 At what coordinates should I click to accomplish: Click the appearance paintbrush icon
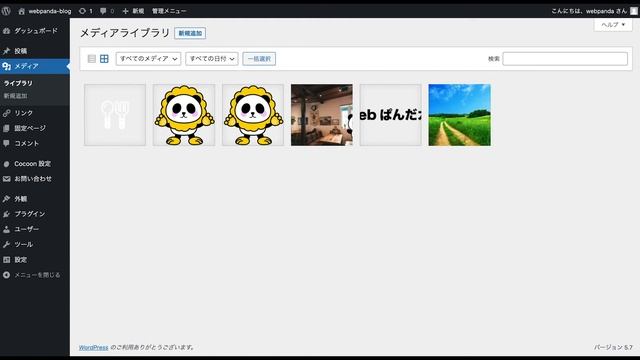click(7, 199)
